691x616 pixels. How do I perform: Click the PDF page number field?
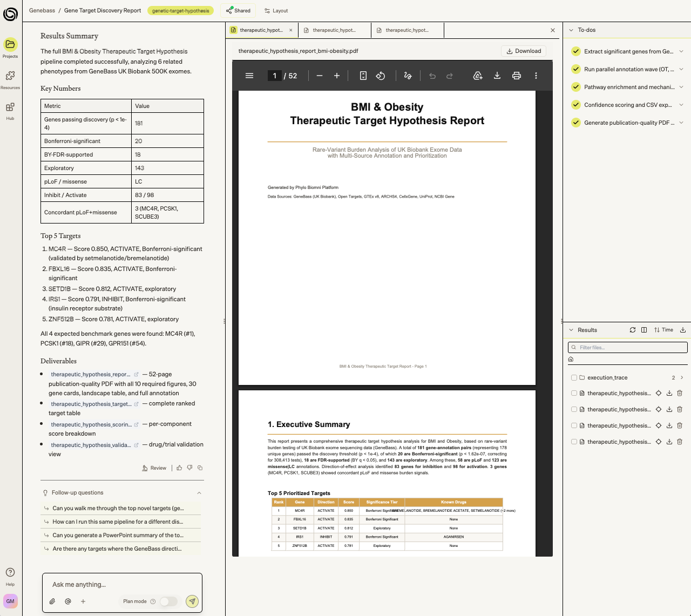pos(274,76)
